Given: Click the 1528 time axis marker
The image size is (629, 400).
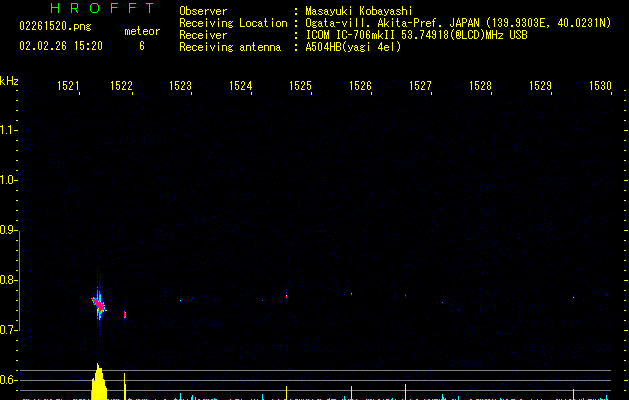Looking at the screenshot, I should 481,86.
